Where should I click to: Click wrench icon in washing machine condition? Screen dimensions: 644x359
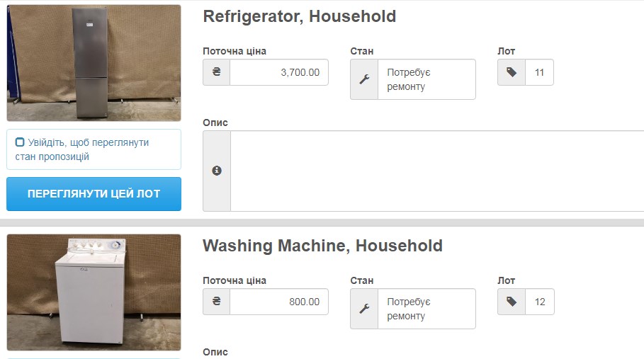[364, 309]
